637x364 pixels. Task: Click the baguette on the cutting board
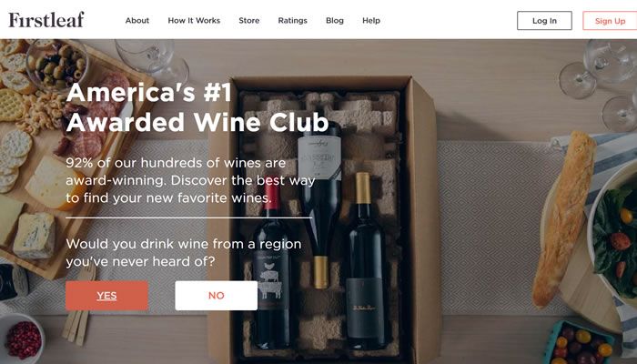tap(564, 219)
